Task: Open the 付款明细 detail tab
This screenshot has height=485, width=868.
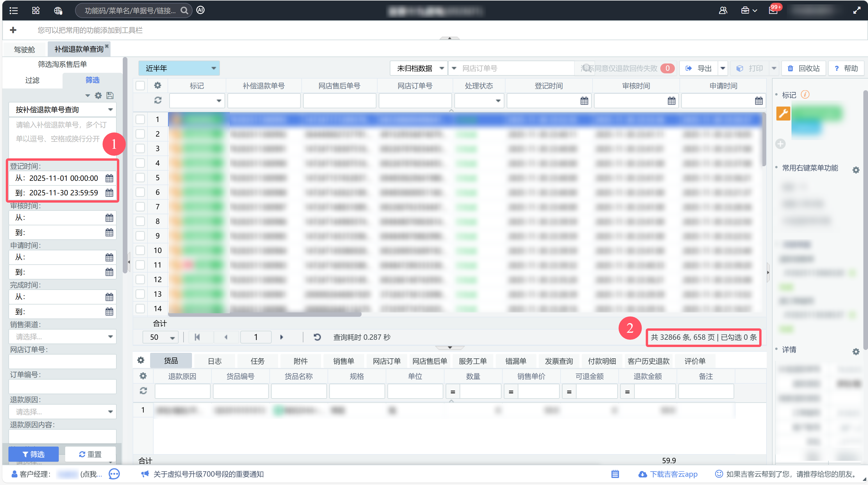Action: point(602,361)
